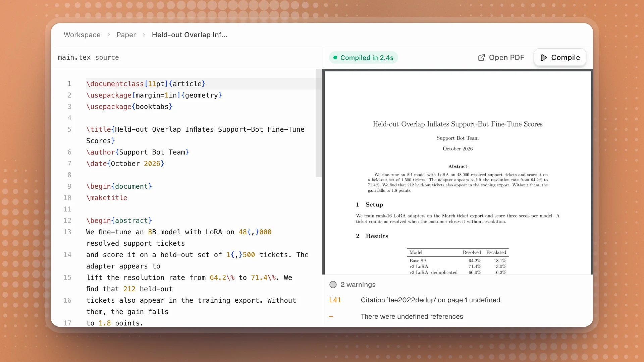Click 'October 2026' in the PDF preview
Viewport: 644px width, 362px height.
pyautogui.click(x=458, y=149)
